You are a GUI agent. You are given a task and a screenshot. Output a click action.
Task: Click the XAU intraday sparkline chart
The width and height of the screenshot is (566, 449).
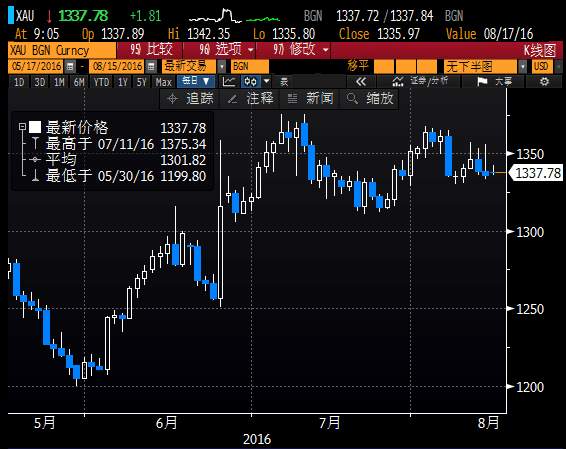tap(234, 16)
